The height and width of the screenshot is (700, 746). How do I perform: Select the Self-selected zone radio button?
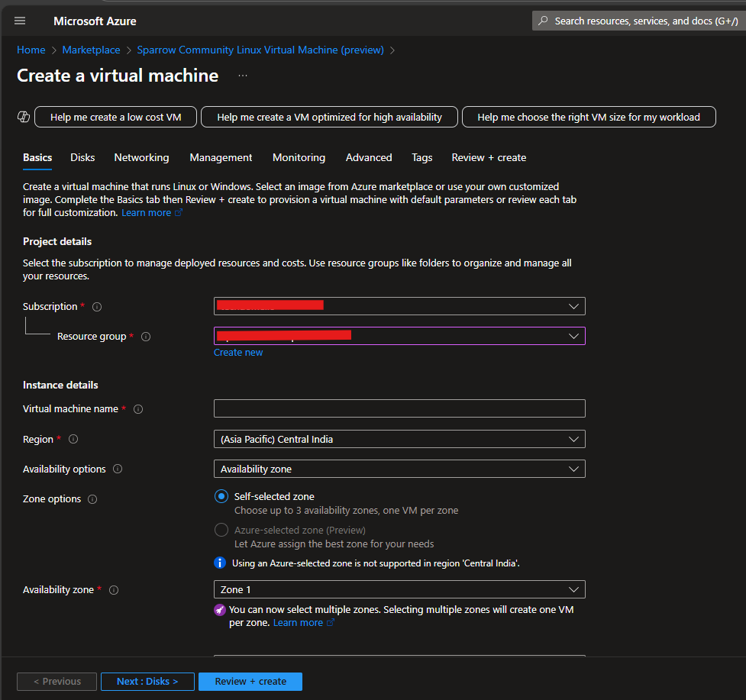click(221, 496)
